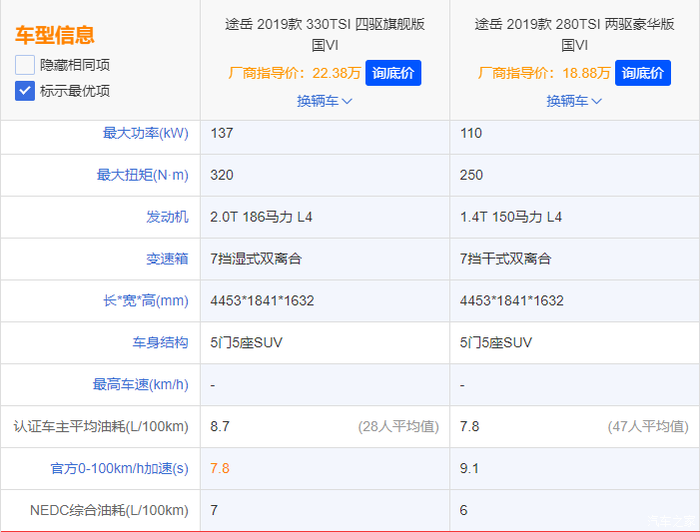The height and width of the screenshot is (532, 700).
Task: Open 换辆车 dropdown under the 280TSI model
Action: (x=574, y=101)
